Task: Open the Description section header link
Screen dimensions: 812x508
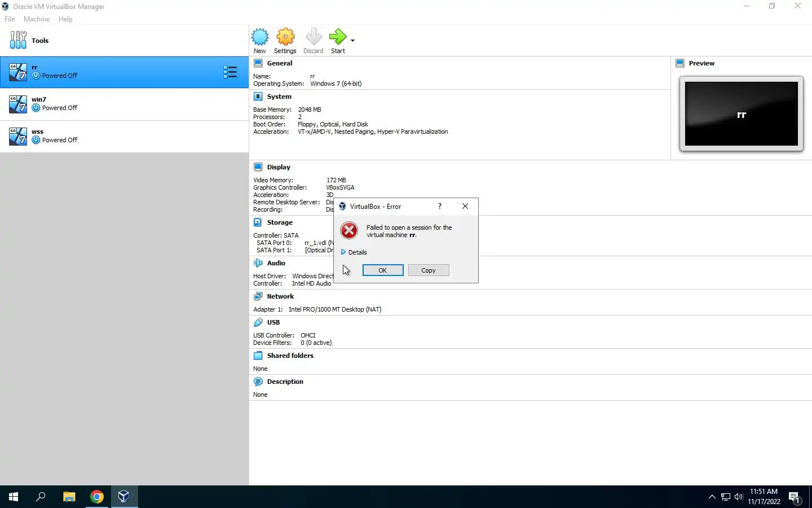Action: coord(285,382)
